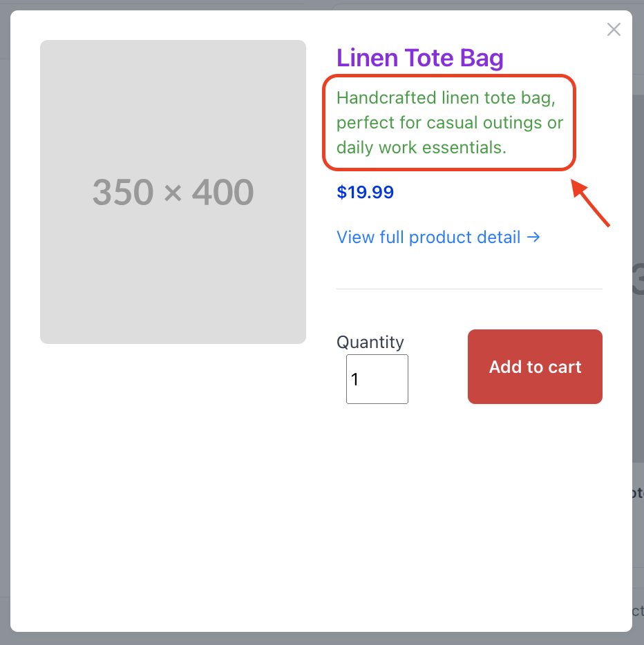Click the "daily work essentials." description line
Viewport: 644px width, 645px height.
(422, 147)
